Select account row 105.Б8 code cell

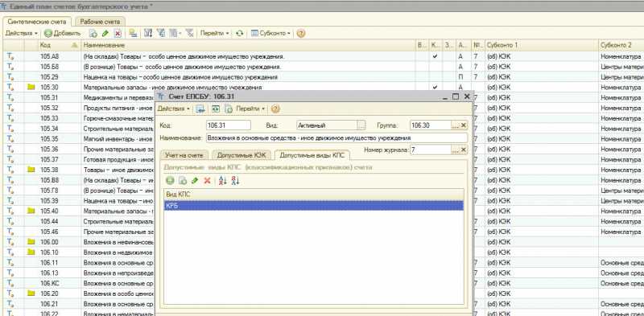point(59,67)
